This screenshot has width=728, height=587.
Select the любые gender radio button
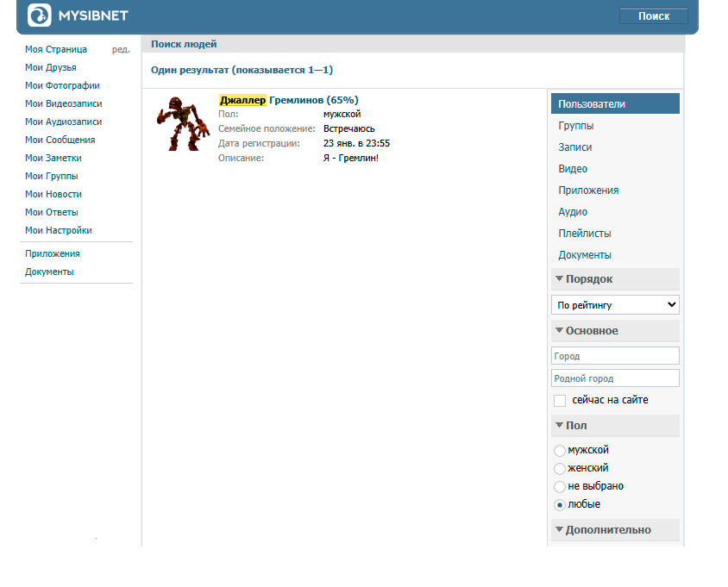[x=560, y=505]
